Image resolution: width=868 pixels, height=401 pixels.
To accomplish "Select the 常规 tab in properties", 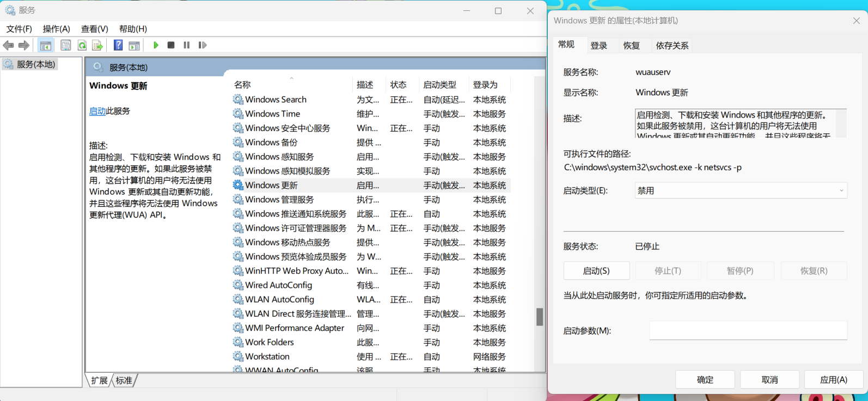I will click(566, 45).
